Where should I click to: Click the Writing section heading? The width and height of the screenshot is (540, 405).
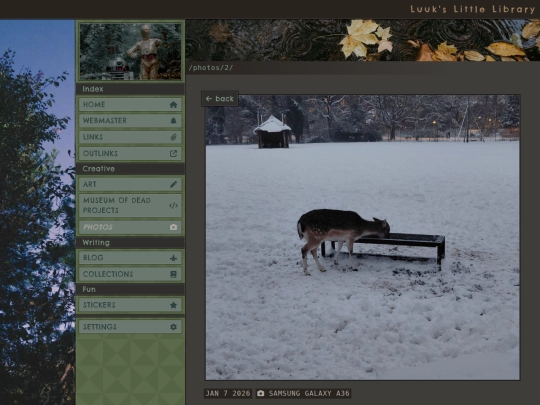(96, 243)
